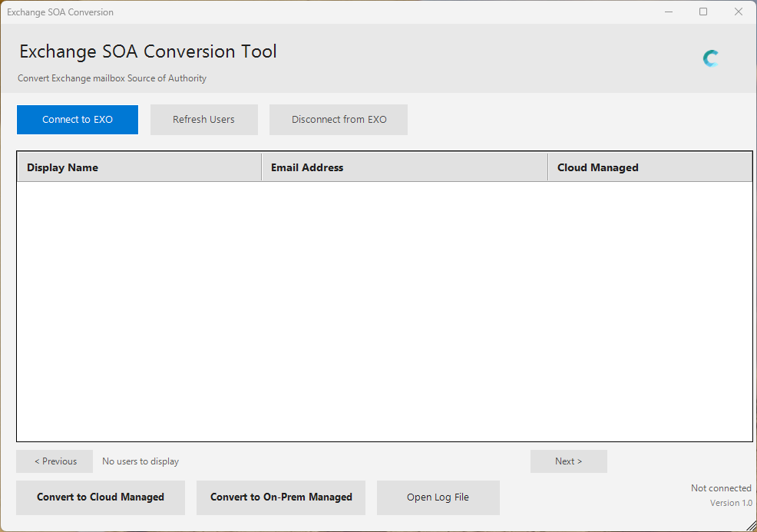Click inside the empty user list area
Screen dimensions: 757x532
(384, 307)
